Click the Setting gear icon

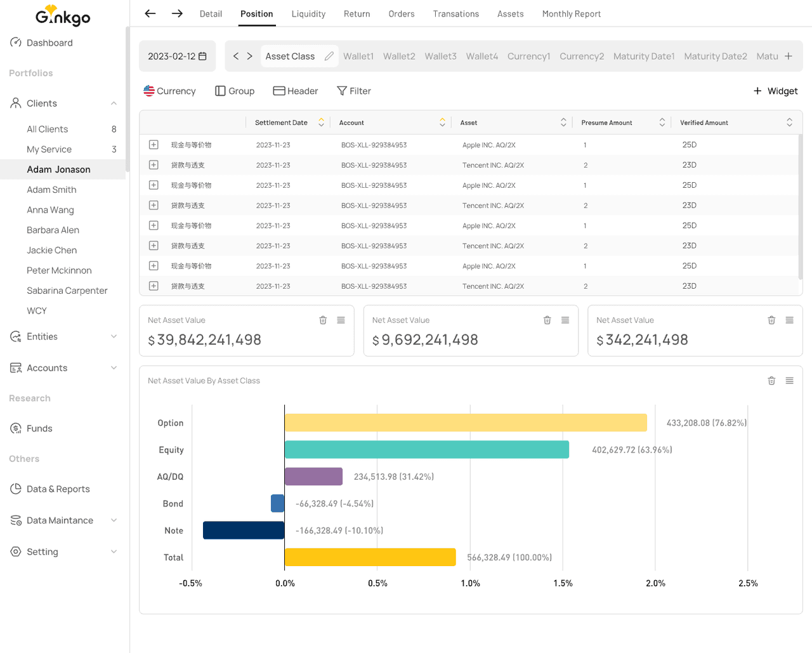[16, 551]
